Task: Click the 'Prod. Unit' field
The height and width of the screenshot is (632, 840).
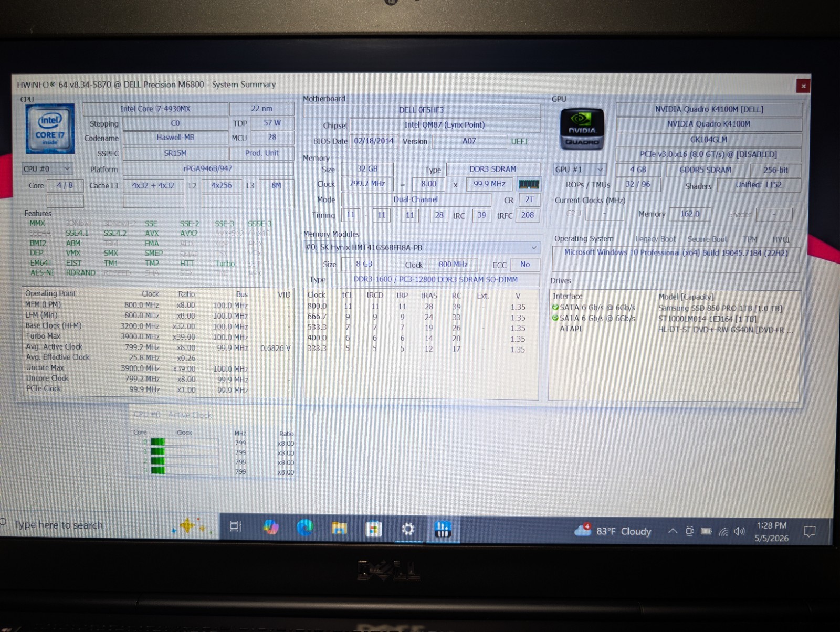Action: click(261, 153)
